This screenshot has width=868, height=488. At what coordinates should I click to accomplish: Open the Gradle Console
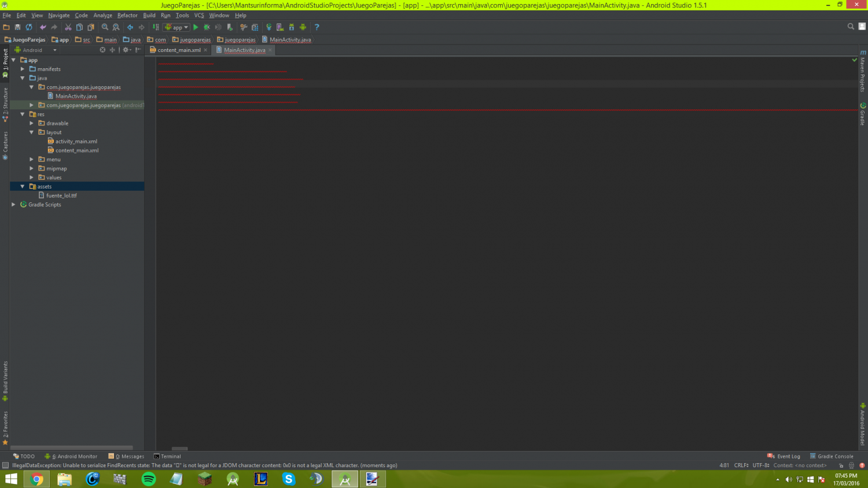832,456
